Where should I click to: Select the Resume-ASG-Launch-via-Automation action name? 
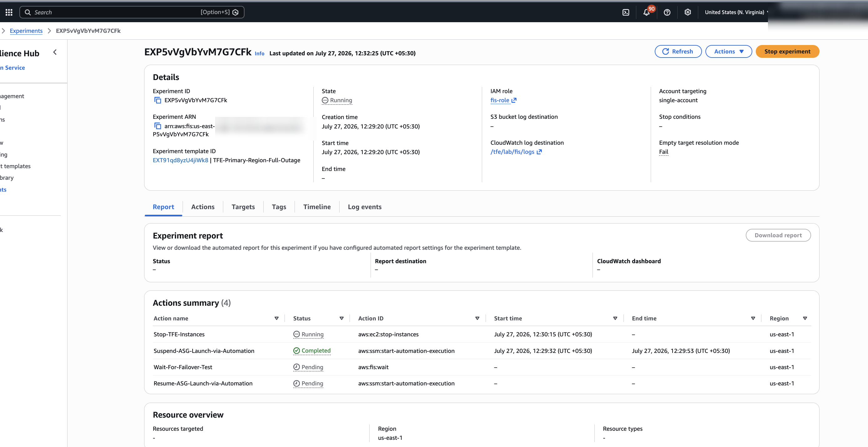click(203, 383)
